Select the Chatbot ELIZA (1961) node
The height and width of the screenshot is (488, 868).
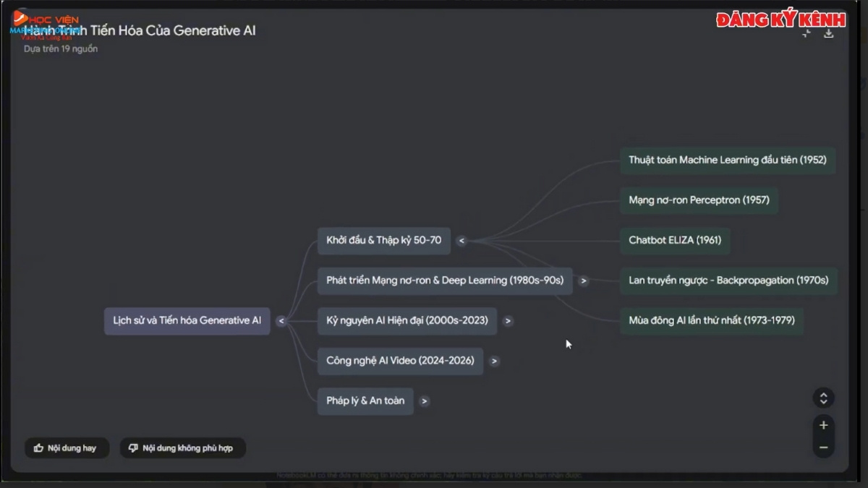tap(674, 240)
